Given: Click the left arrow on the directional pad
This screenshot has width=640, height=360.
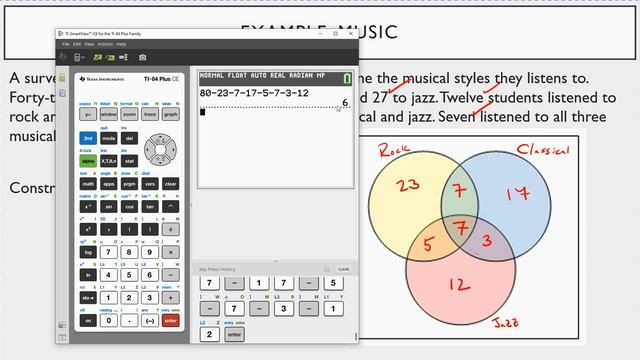Looking at the screenshot, I should click(x=149, y=150).
